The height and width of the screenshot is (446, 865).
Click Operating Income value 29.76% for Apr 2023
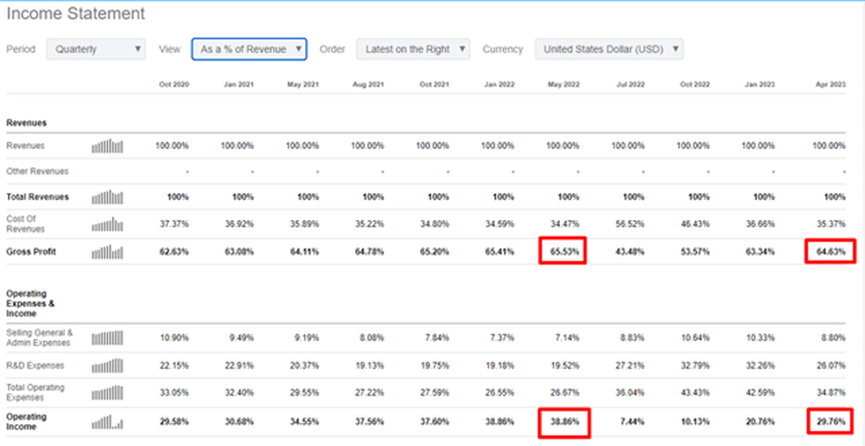point(831,422)
